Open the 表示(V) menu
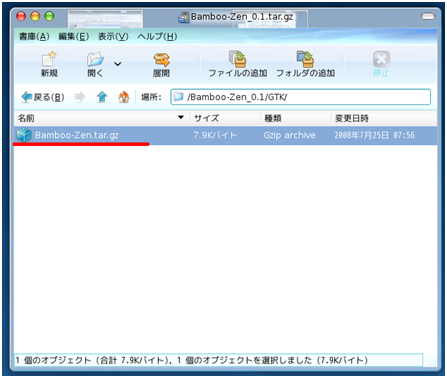 (113, 36)
